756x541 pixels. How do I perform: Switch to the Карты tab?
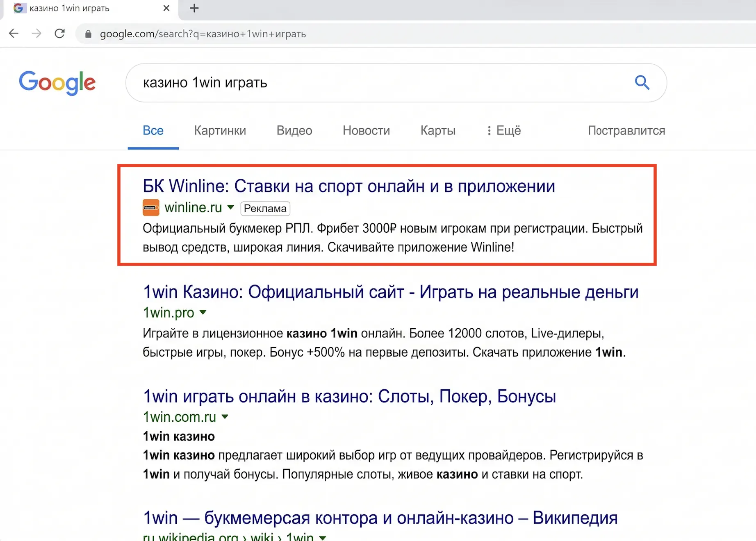coord(438,130)
